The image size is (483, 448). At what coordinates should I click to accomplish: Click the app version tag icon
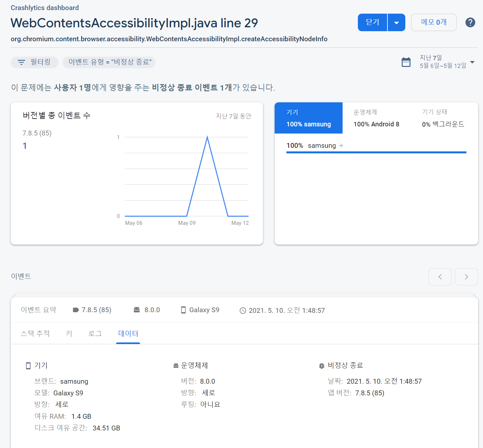tap(76, 310)
